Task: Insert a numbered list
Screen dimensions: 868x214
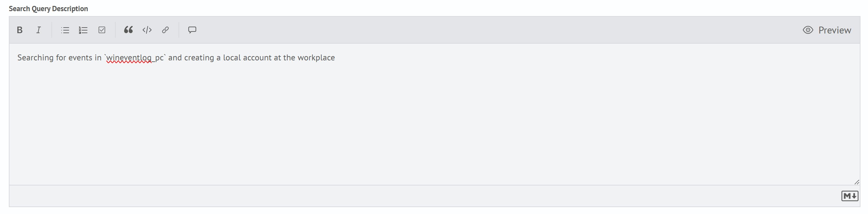Action: click(x=83, y=30)
